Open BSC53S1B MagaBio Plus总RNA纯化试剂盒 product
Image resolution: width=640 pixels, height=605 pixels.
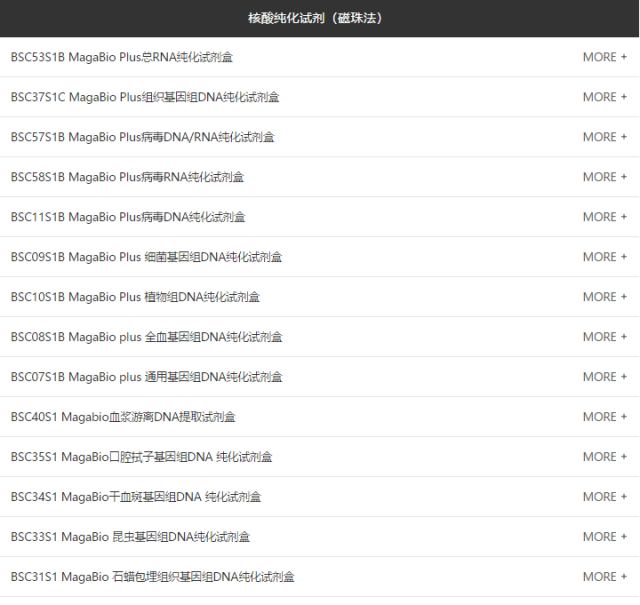point(122,57)
